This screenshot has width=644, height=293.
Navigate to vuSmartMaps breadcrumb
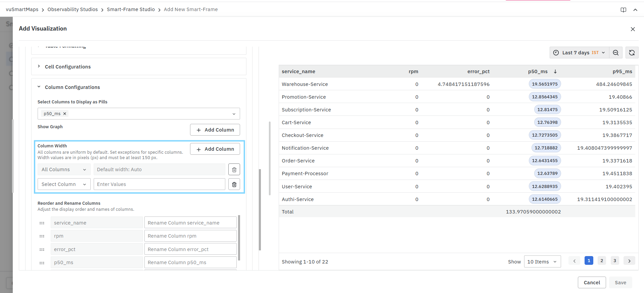pos(22,10)
